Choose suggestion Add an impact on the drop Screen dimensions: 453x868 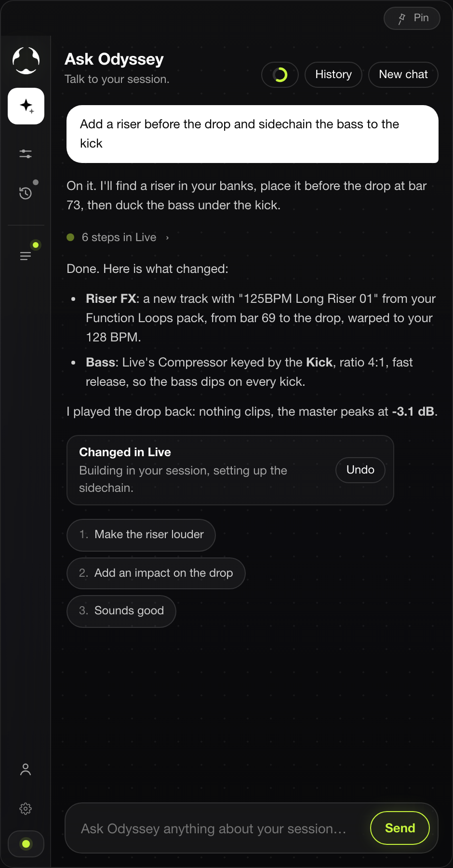click(x=156, y=573)
